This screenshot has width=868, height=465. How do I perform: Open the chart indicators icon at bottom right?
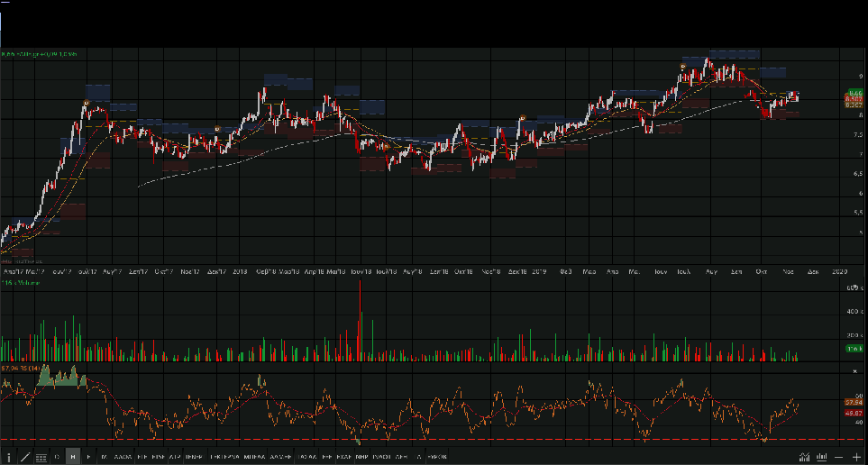pos(805,457)
